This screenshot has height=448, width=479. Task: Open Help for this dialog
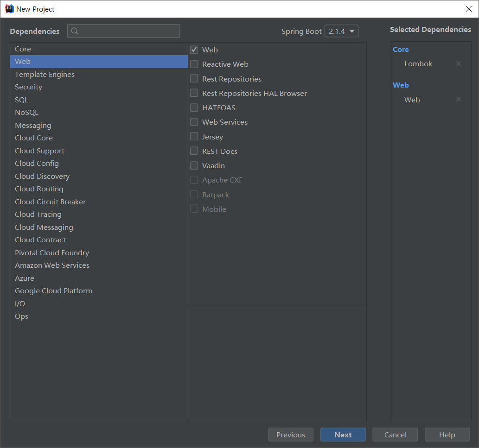447,435
